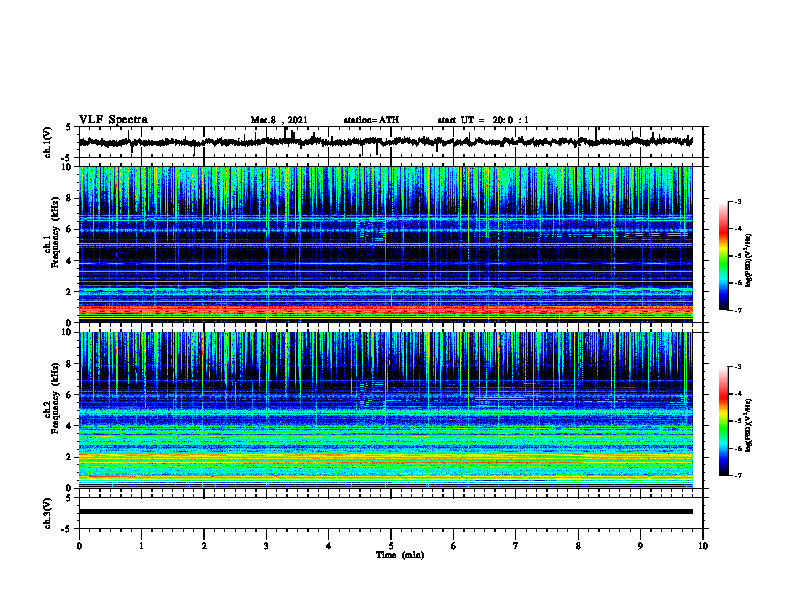Screen dimensions: 792x612
Task: Click the "-7" value on ch.2 colorbar
Action: 737,475
